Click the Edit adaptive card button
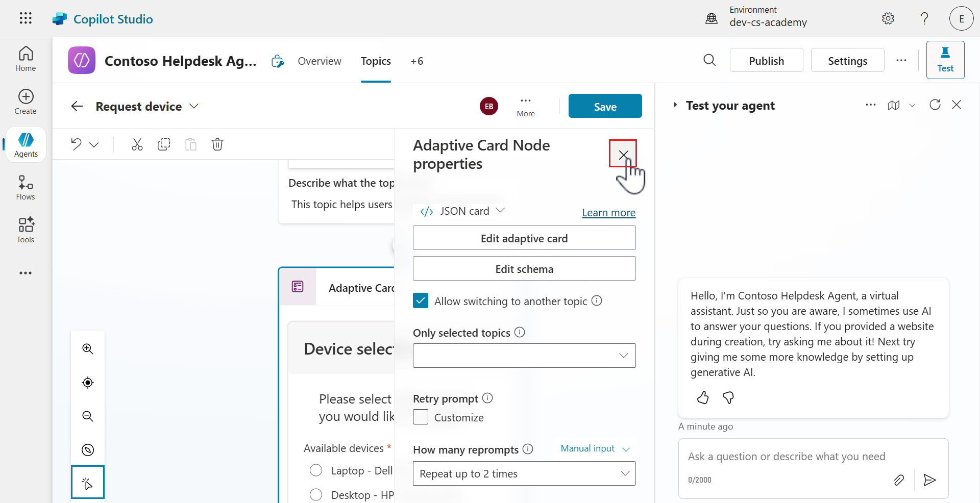Image resolution: width=980 pixels, height=503 pixels. click(x=524, y=238)
